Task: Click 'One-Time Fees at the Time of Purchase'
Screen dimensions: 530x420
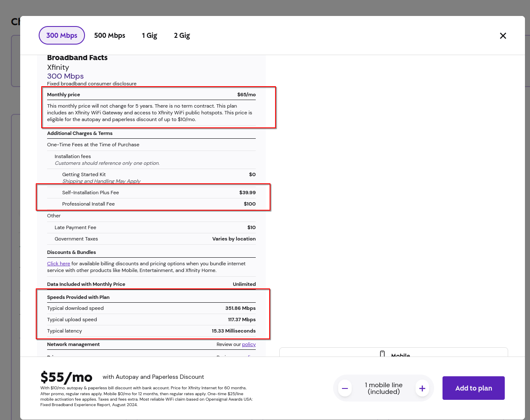Action: tap(93, 145)
